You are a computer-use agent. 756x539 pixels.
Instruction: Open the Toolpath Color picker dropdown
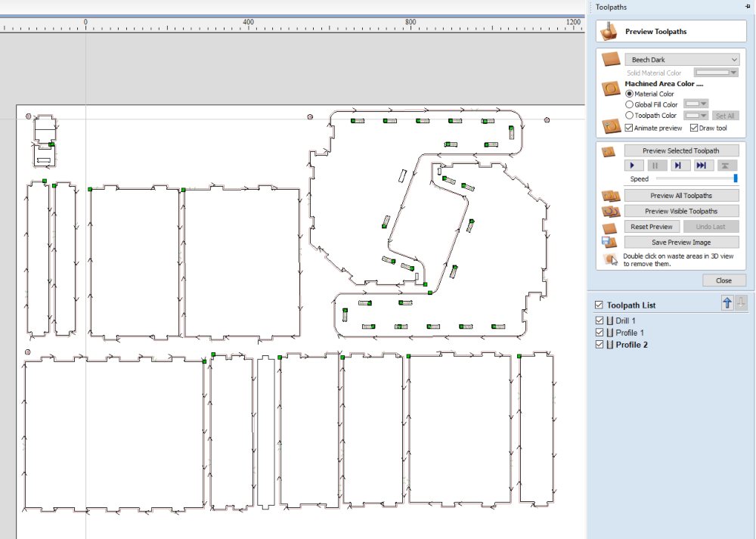[696, 116]
